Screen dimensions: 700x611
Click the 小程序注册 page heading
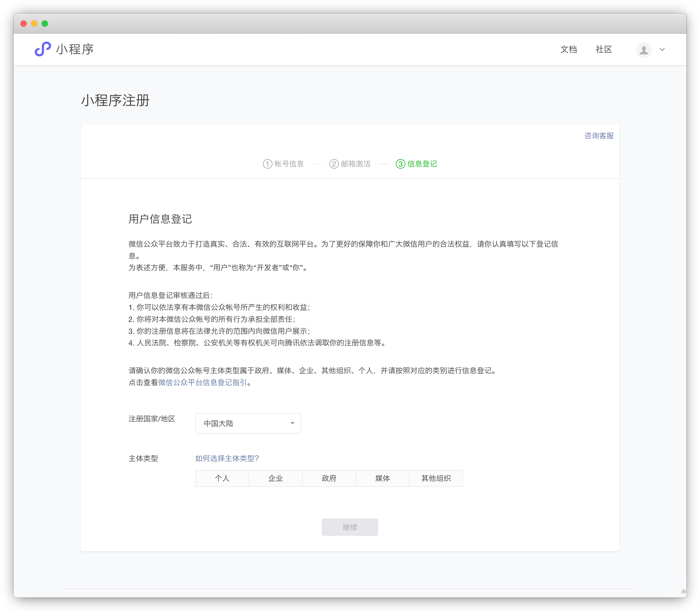pos(115,101)
